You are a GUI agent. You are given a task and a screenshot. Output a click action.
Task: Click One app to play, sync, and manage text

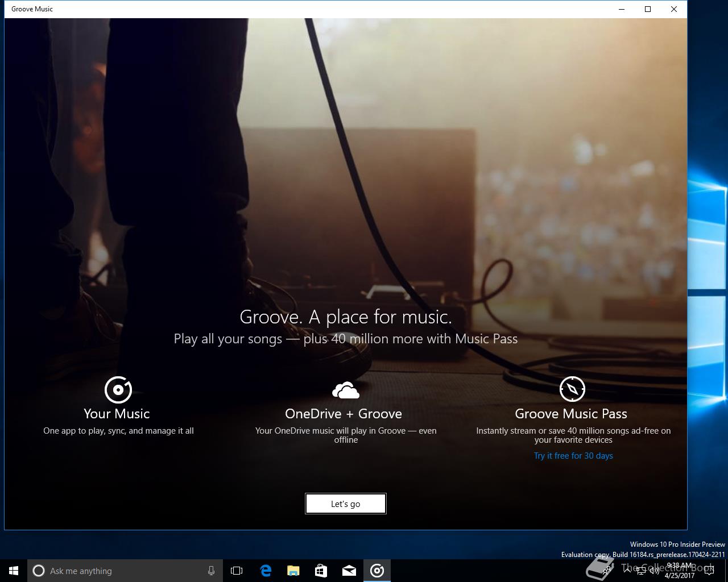118,431
